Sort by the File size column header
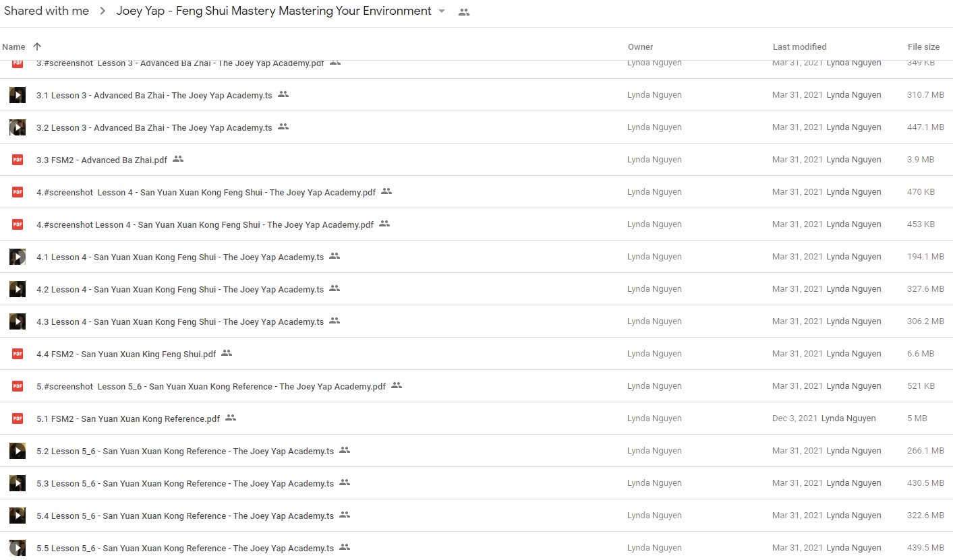The image size is (953, 560). 923,46
